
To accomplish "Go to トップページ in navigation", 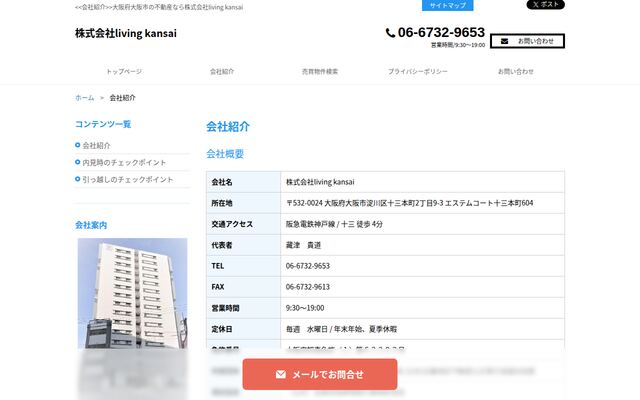I will pyautogui.click(x=124, y=71).
